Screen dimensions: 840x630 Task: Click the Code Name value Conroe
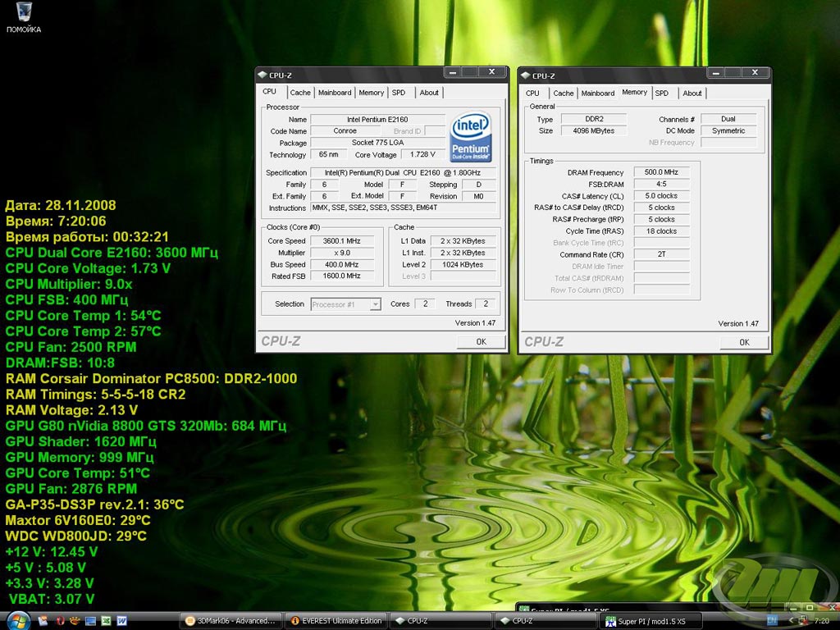click(x=345, y=130)
